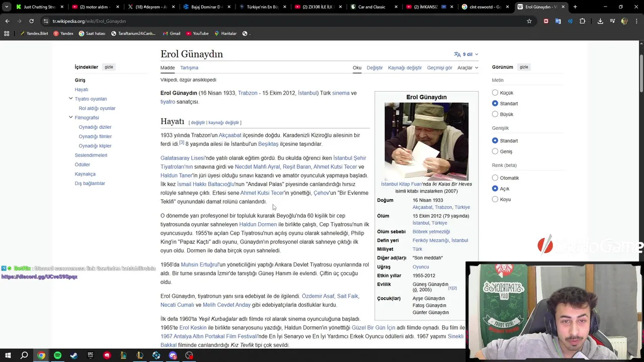Viewport: 644px width, 362px height.
Task: Open Steam from the taskbar
Action: point(74,355)
